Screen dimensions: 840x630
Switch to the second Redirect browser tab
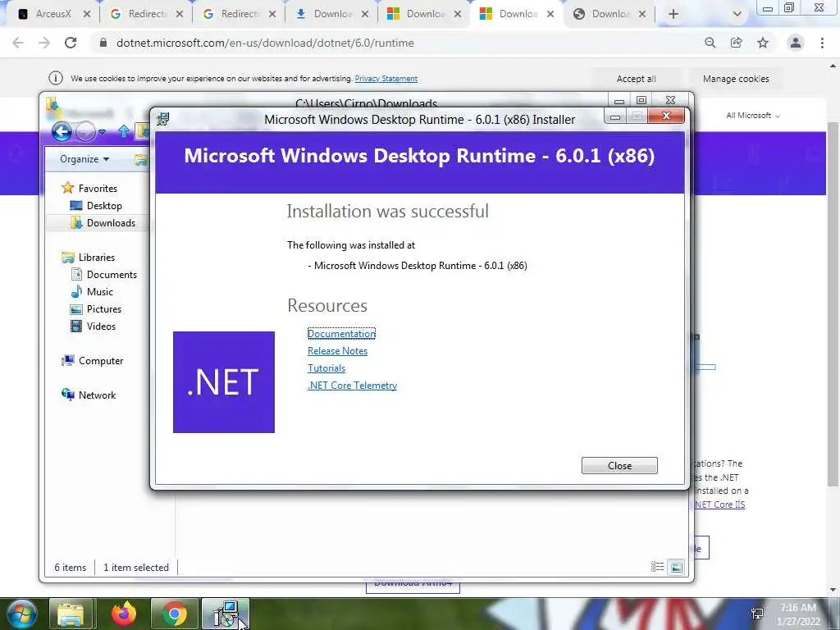239,14
